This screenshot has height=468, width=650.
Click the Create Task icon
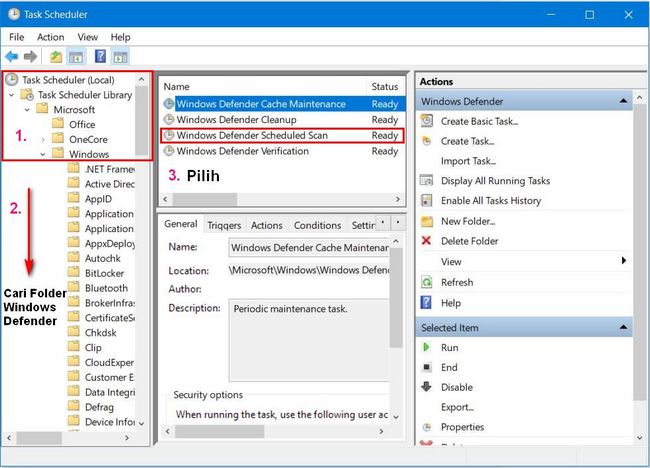tap(427, 141)
